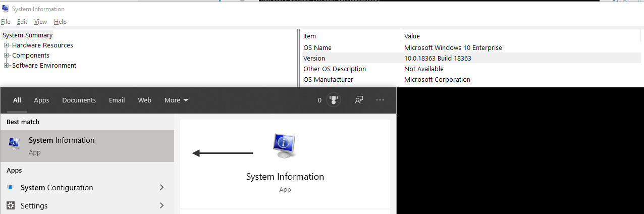The image size is (644, 214).
Task: Open the View menu
Action: (40, 22)
